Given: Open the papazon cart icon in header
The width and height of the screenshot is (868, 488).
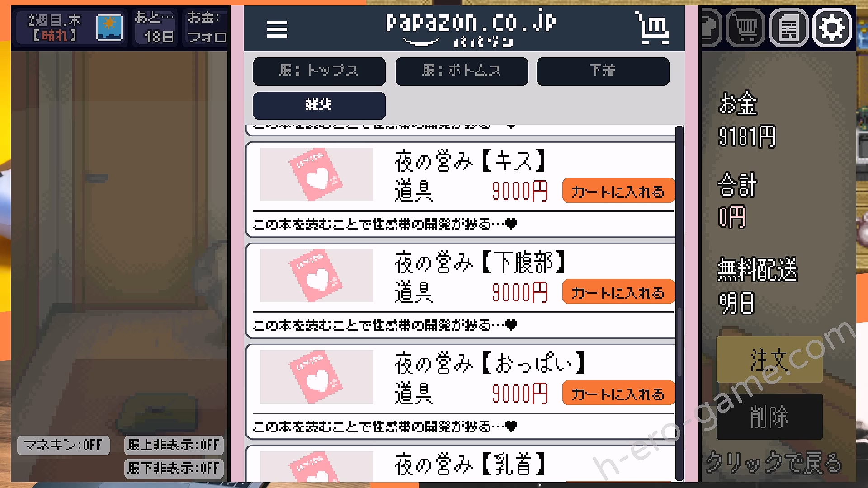Looking at the screenshot, I should [652, 28].
